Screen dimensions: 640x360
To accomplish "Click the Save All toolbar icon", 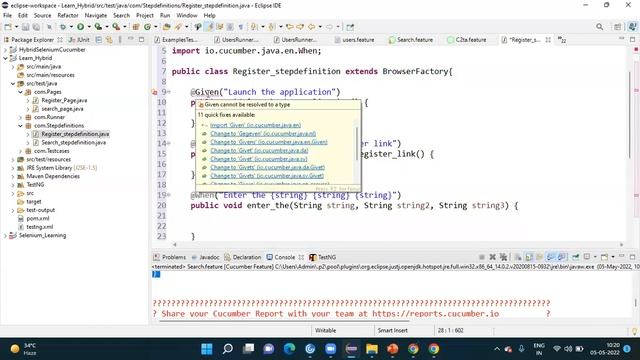I will click(x=36, y=27).
